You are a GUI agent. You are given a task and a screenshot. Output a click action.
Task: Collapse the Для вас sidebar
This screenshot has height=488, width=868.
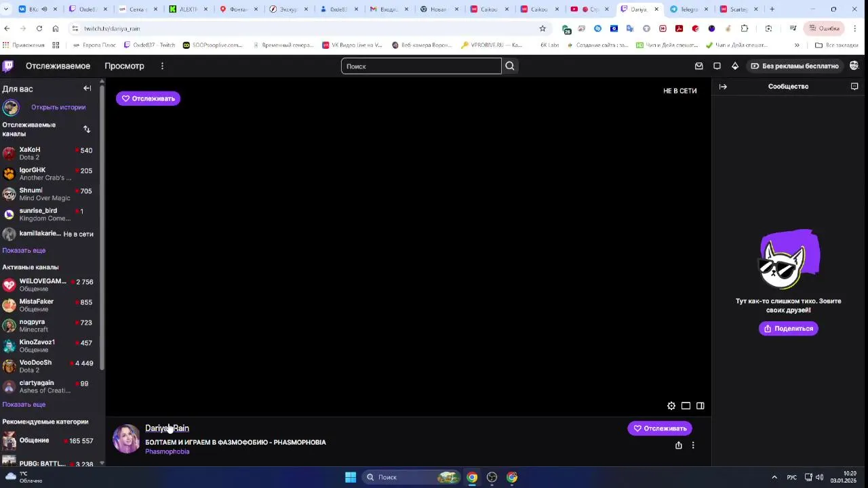[x=87, y=88]
